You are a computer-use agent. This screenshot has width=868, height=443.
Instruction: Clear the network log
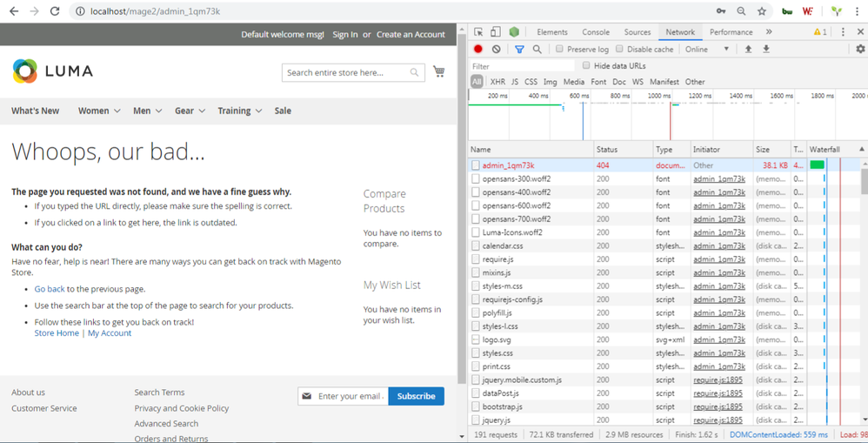496,50
